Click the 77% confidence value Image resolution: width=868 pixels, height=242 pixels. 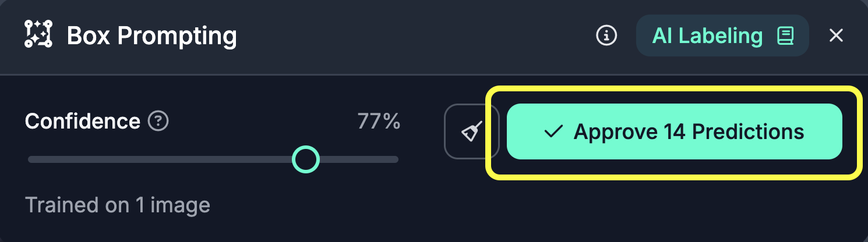click(379, 122)
